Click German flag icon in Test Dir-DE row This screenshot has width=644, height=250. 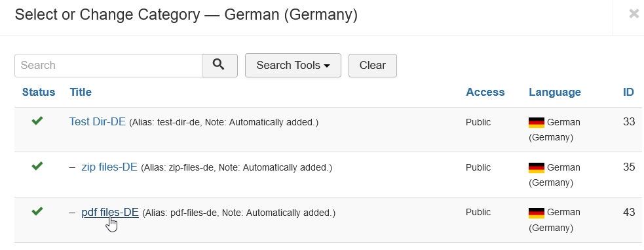(x=537, y=122)
